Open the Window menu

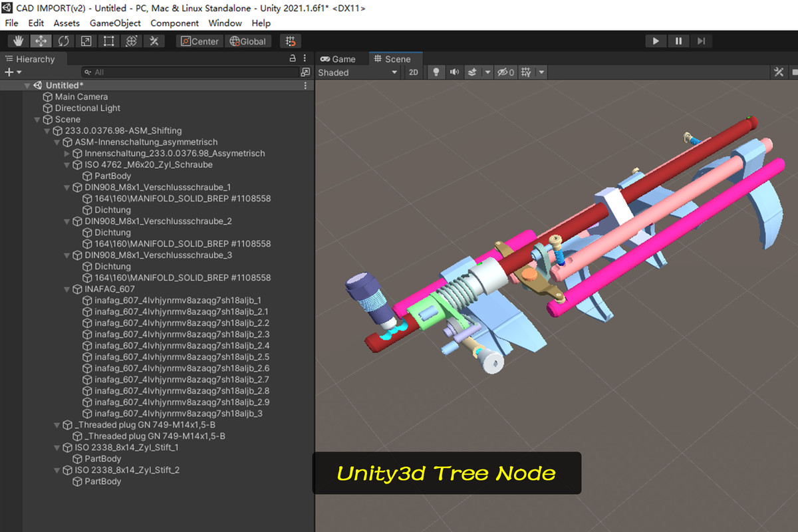pos(225,23)
